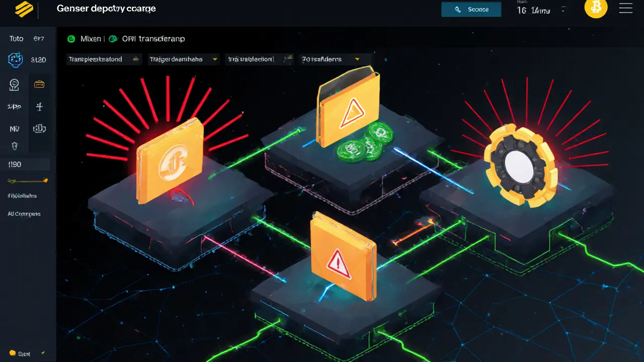Viewport: 644px width, 362px height.
Task: Click the green checkmark next to Sient
Action: [42, 353]
